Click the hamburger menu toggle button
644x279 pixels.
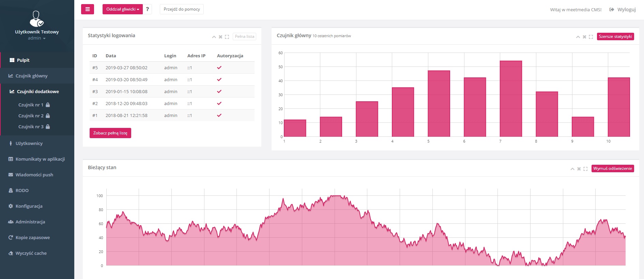click(87, 9)
